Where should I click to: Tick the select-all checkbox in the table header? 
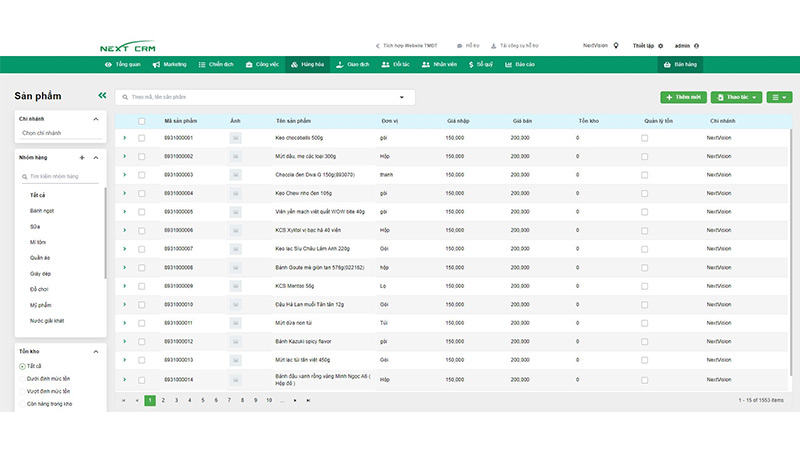[x=142, y=120]
